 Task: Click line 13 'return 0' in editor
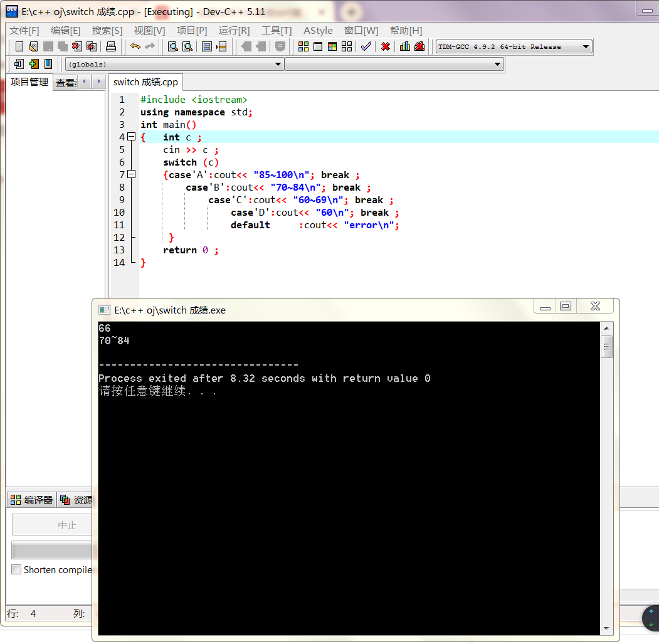[191, 250]
